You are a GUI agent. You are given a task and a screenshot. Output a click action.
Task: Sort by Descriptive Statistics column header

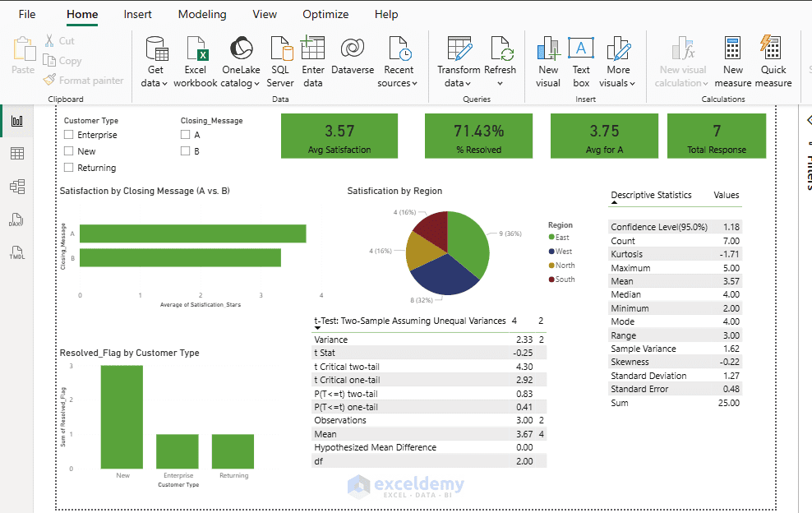(x=651, y=195)
